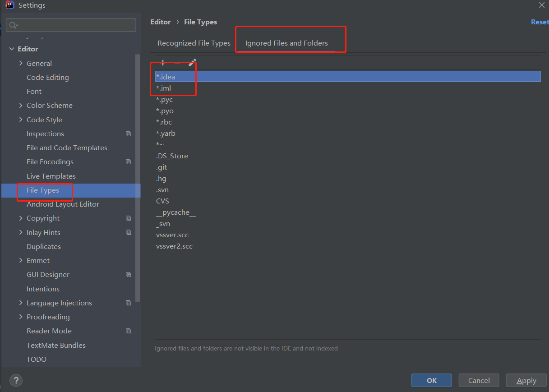Click the Reset link
The height and width of the screenshot is (392, 549).
(x=540, y=22)
